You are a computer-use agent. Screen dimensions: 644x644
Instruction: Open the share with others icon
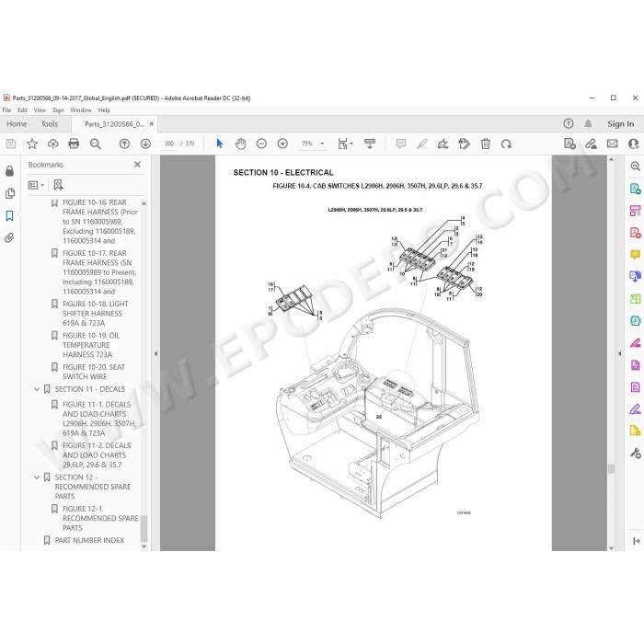click(633, 144)
